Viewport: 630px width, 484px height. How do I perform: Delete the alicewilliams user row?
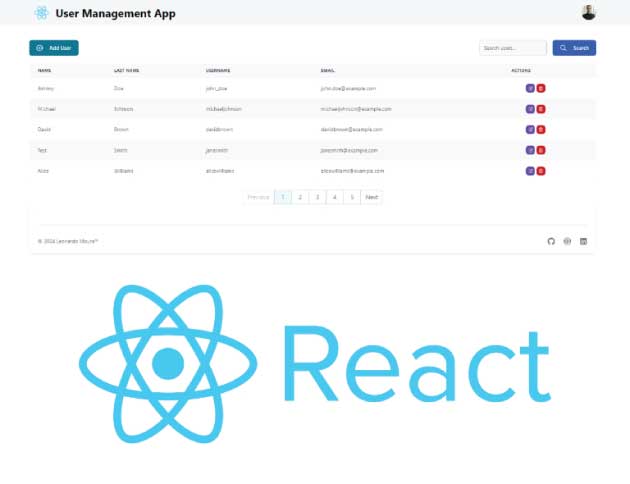(x=541, y=171)
